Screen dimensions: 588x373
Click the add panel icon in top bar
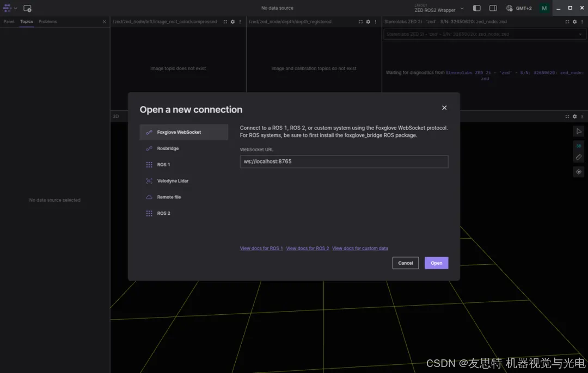[27, 8]
